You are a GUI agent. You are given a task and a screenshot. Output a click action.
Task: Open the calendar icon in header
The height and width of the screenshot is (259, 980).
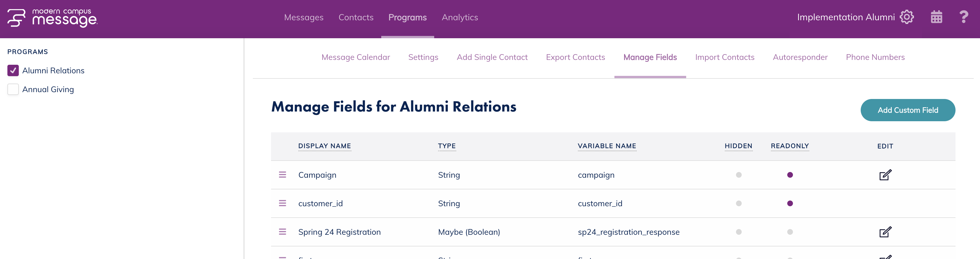point(936,17)
